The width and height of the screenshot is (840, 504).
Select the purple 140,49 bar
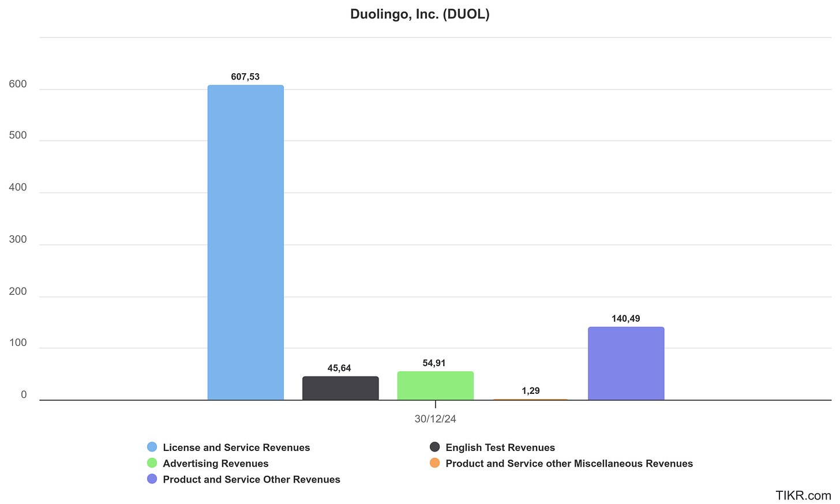(626, 363)
